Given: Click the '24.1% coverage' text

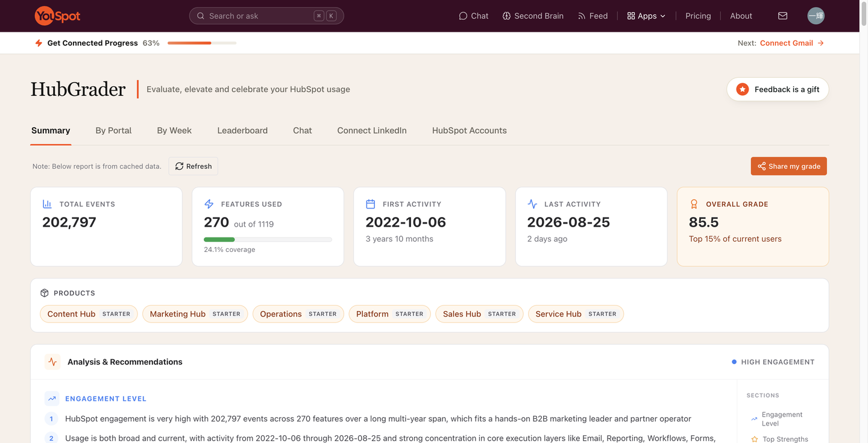Looking at the screenshot, I should coord(229,250).
